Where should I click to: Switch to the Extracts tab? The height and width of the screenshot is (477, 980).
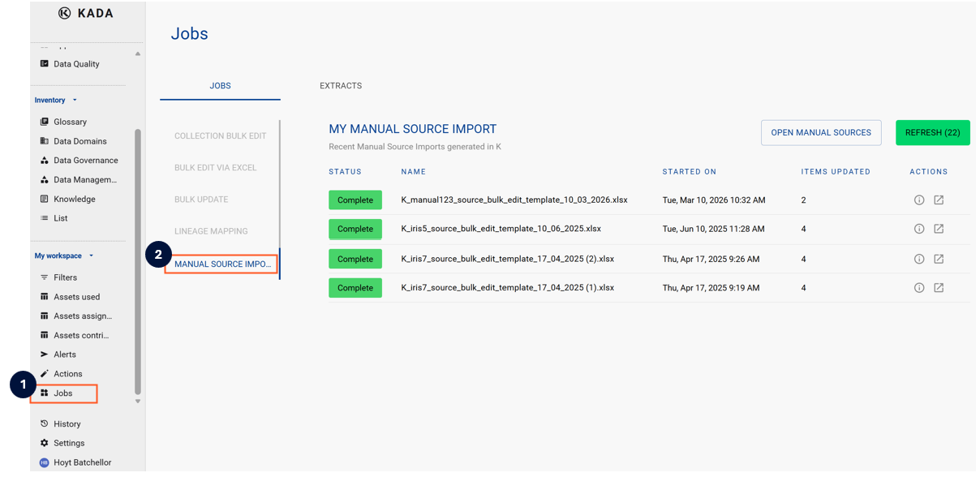(x=341, y=86)
